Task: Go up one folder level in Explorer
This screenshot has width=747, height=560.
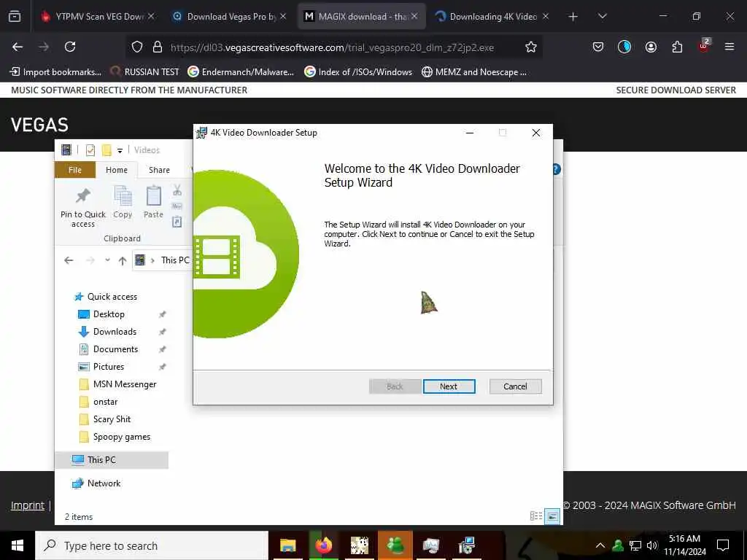Action: tap(123, 260)
